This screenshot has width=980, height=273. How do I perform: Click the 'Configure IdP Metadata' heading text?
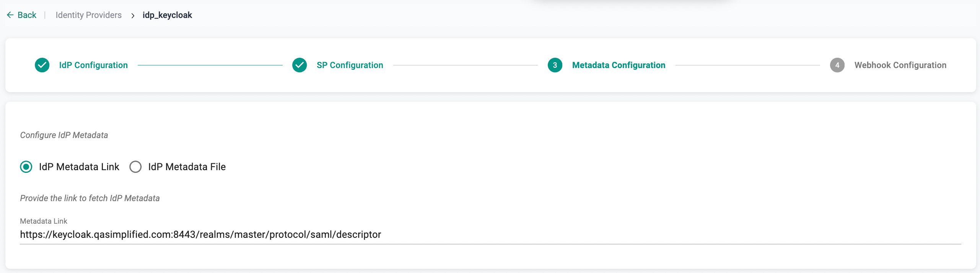pyautogui.click(x=64, y=135)
